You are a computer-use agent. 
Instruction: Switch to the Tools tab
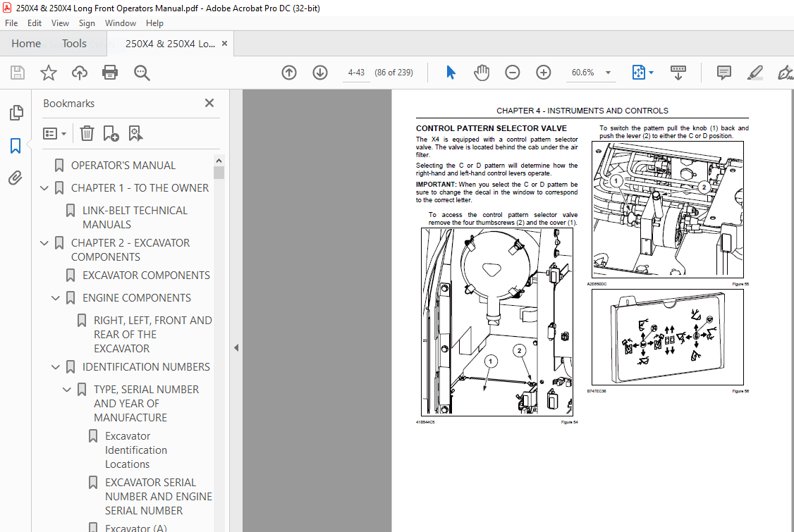(74, 43)
